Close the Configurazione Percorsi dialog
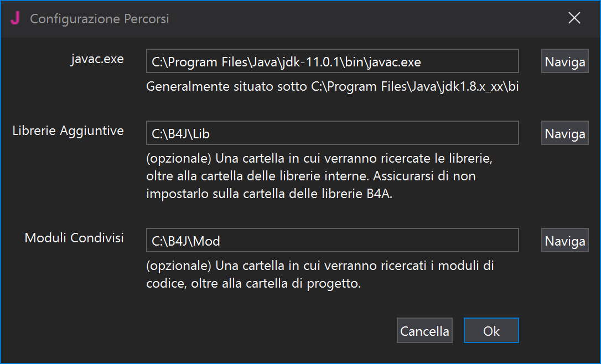Image resolution: width=601 pixels, height=364 pixels. pos(574,18)
